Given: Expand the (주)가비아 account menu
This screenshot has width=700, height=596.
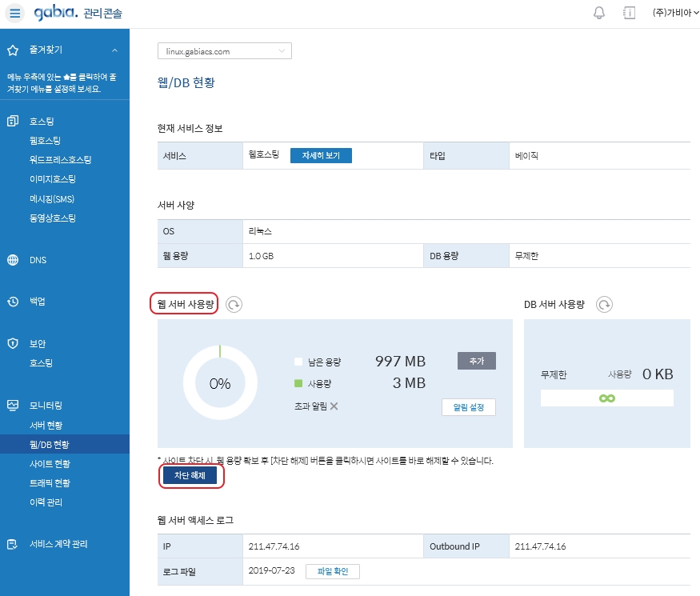Looking at the screenshot, I should click(675, 14).
